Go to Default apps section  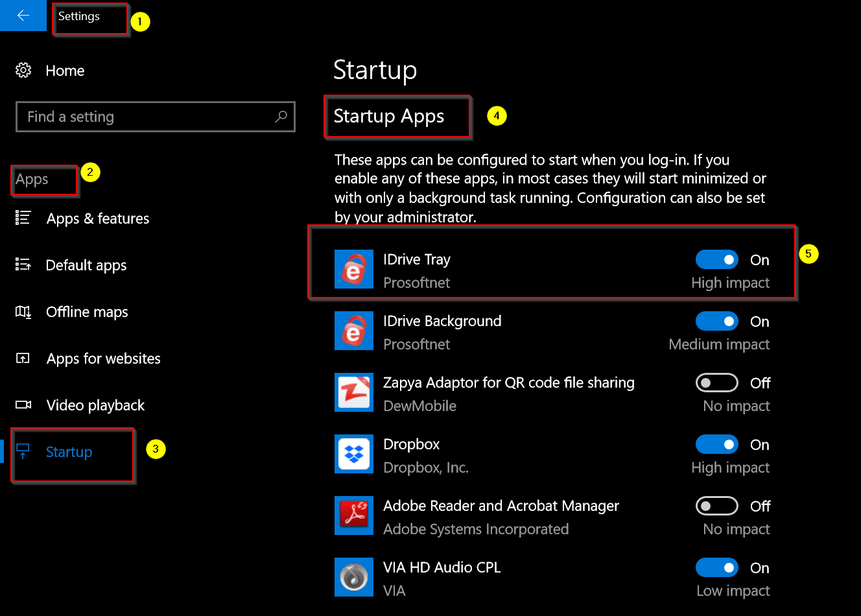point(86,265)
